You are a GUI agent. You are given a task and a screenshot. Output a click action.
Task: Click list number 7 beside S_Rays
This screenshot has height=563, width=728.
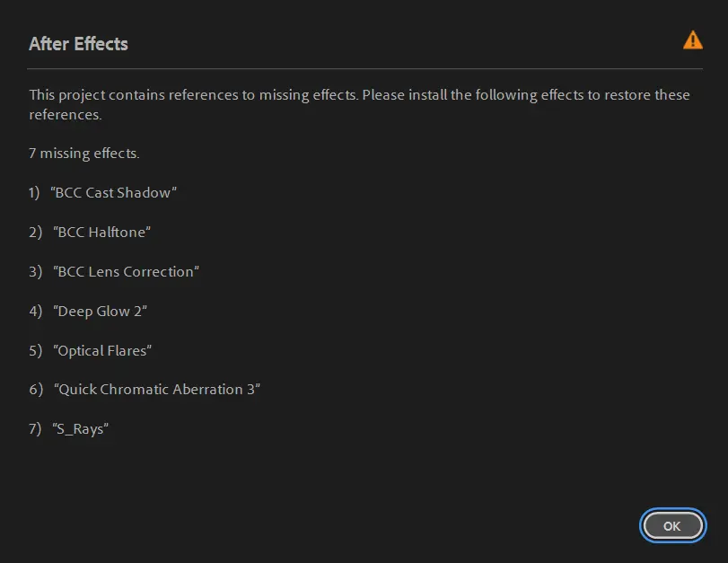click(35, 429)
